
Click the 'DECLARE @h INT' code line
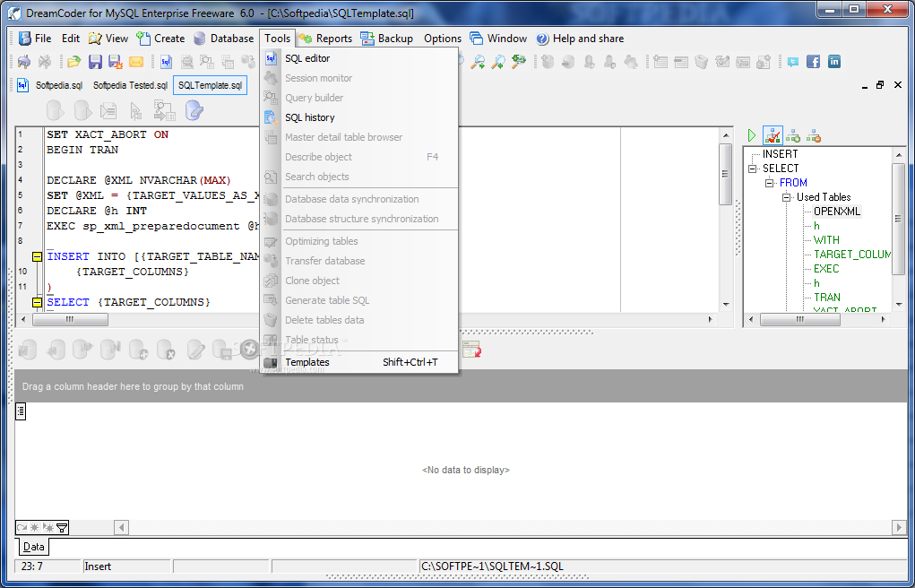click(x=97, y=211)
